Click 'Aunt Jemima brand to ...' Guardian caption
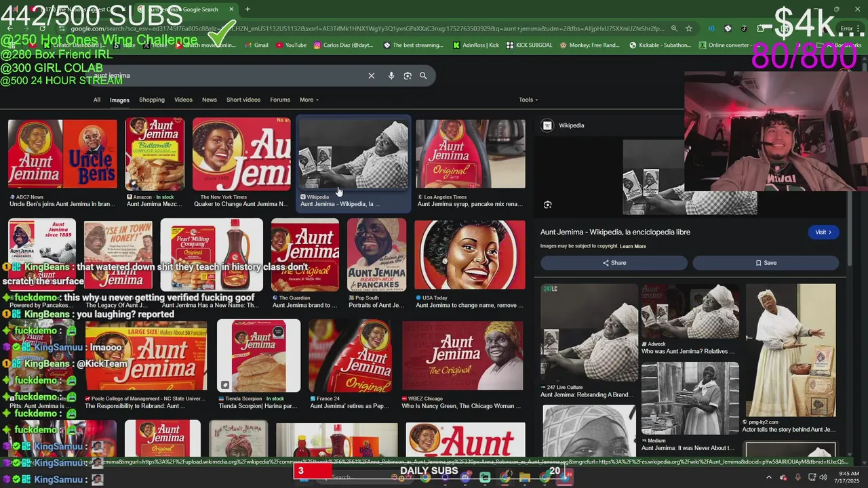The image size is (868, 488). pyautogui.click(x=305, y=306)
